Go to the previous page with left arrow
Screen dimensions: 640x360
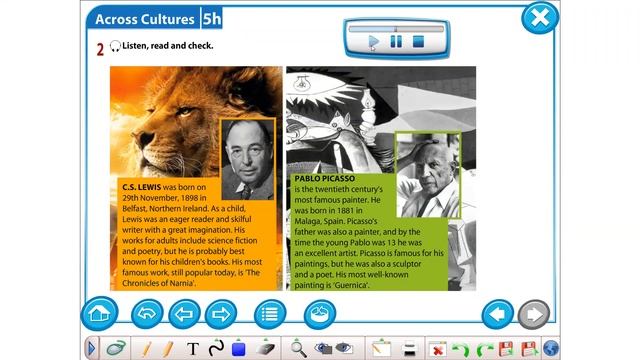click(x=184, y=314)
